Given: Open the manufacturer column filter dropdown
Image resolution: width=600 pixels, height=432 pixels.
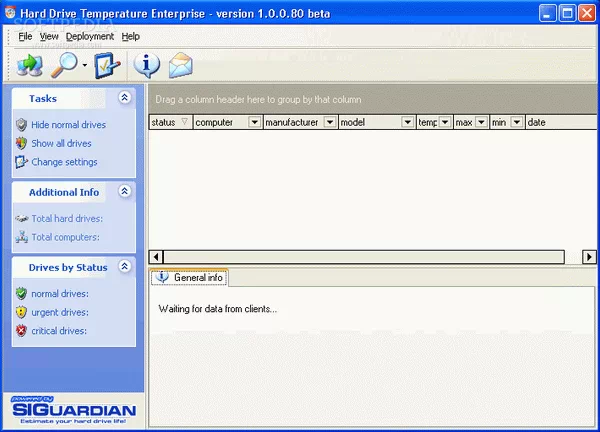Looking at the screenshot, I should pos(329,122).
